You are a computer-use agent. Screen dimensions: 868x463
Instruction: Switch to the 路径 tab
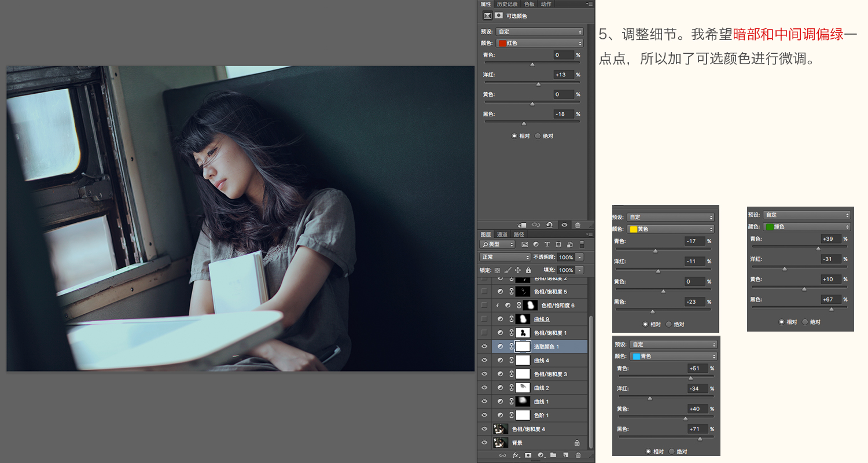pos(519,234)
